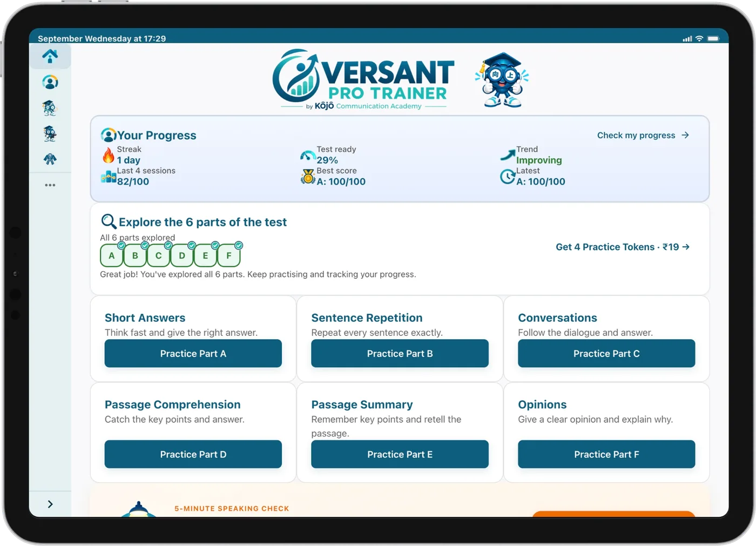Click the Test ready 29% value
The height and width of the screenshot is (546, 756).
pyautogui.click(x=327, y=160)
